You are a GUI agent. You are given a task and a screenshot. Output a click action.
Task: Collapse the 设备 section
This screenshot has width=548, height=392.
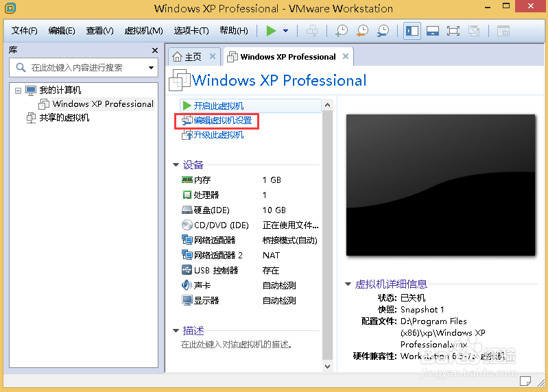coord(176,164)
